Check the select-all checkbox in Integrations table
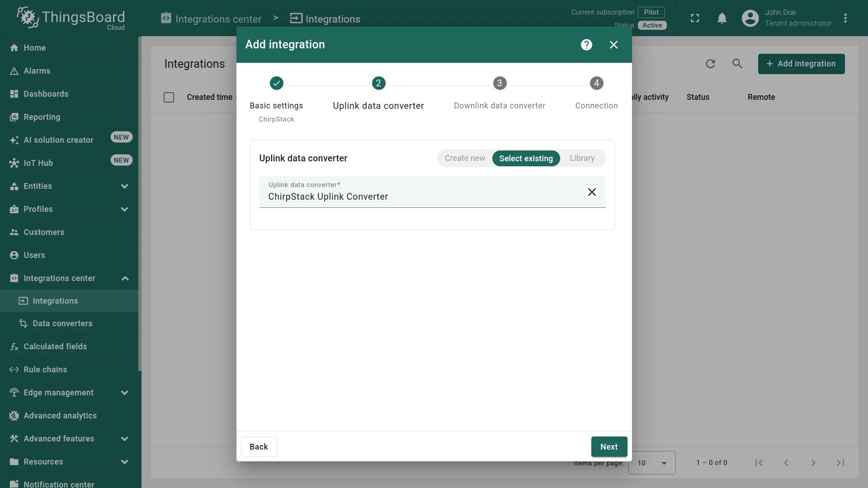 tap(169, 97)
